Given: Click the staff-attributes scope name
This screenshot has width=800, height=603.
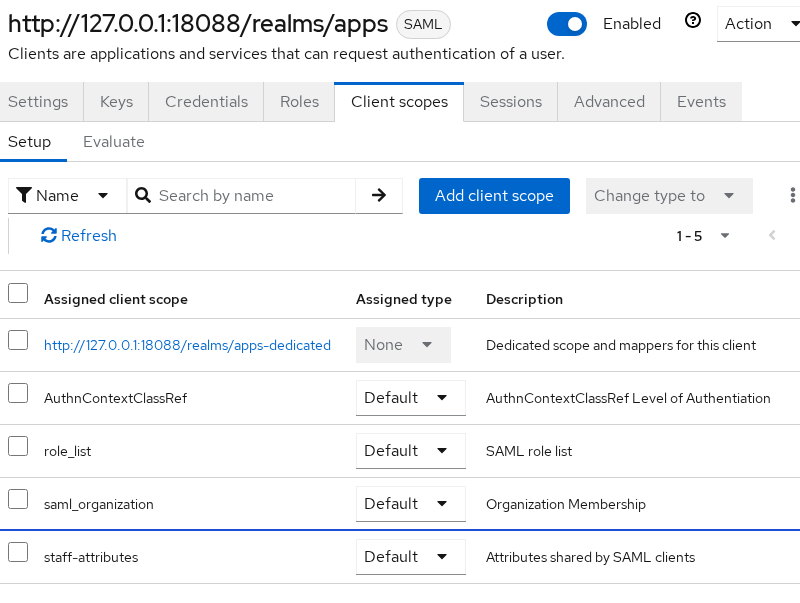Looking at the screenshot, I should 91,558.
